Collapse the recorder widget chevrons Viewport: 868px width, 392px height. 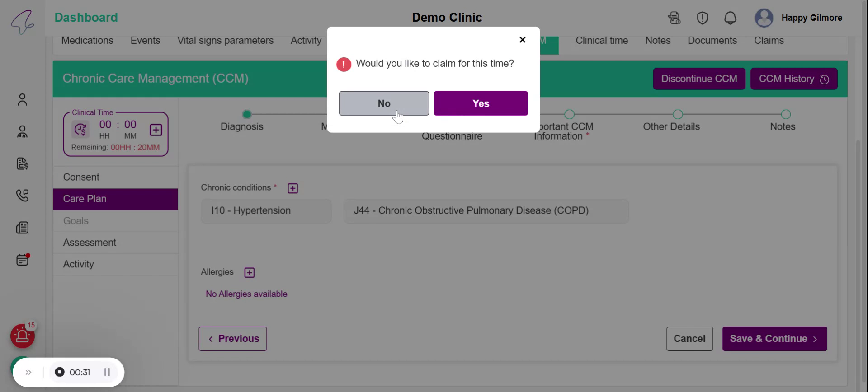tap(28, 372)
